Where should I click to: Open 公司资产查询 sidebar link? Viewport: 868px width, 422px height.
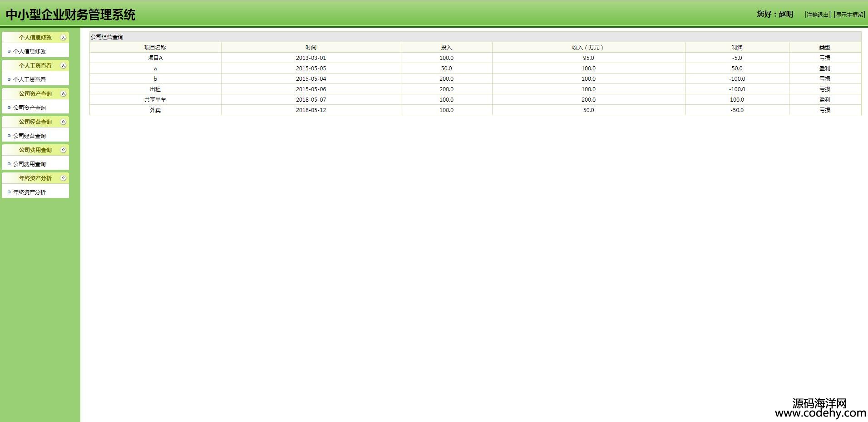coord(30,108)
